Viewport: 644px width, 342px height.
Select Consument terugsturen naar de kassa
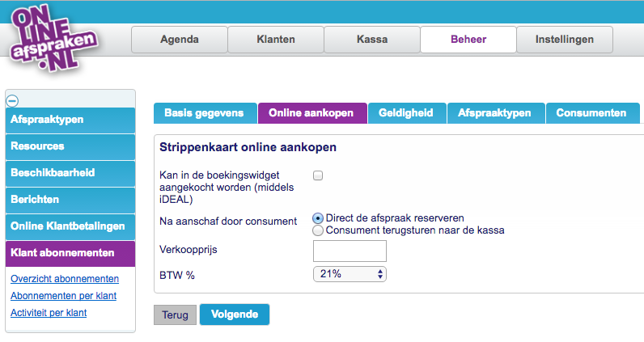tap(317, 230)
